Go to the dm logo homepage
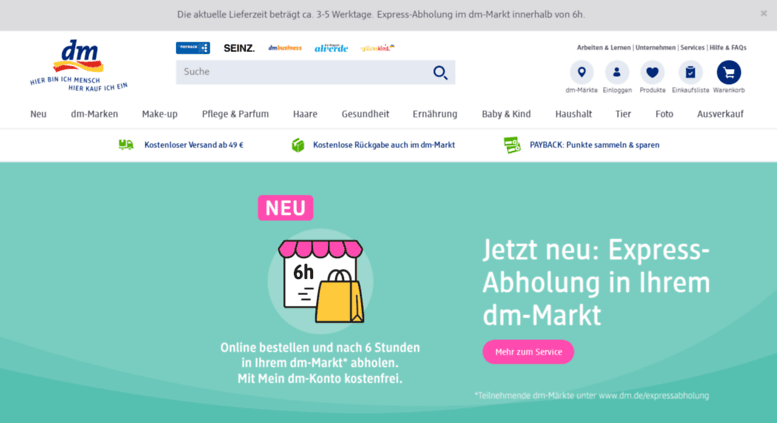Viewport: 777px width, 423px height. [79, 65]
